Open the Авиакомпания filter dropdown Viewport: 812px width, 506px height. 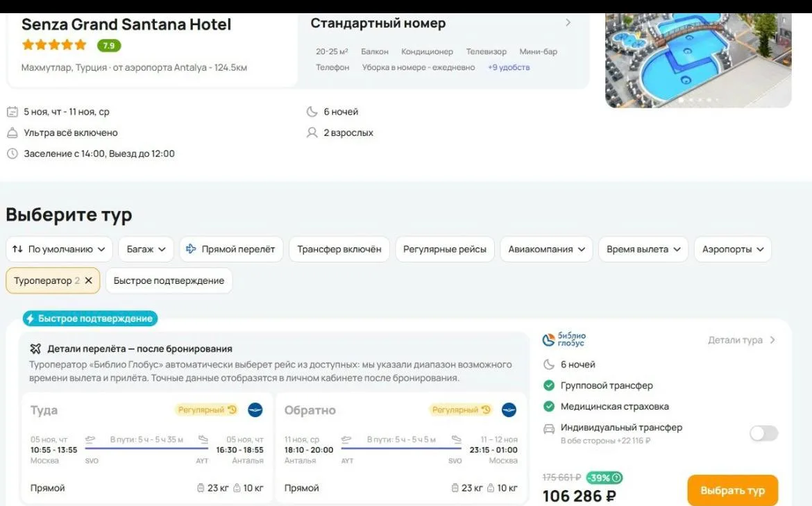(x=546, y=249)
